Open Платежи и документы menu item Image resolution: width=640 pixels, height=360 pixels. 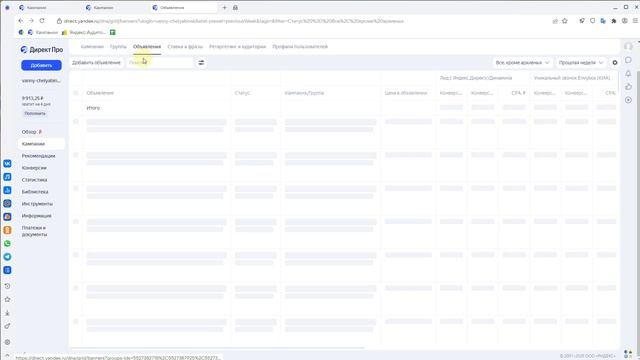(34, 231)
